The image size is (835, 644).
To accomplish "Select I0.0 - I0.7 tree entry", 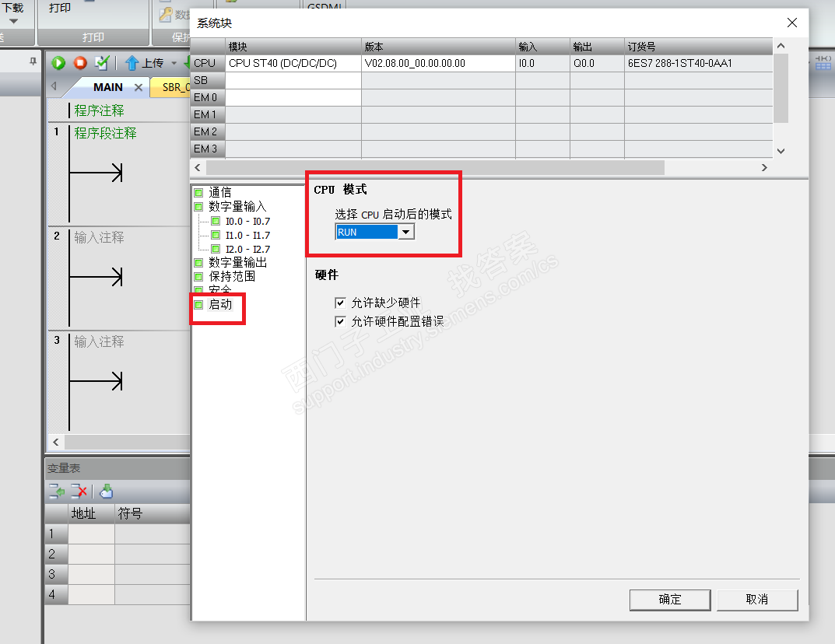I will [x=247, y=221].
